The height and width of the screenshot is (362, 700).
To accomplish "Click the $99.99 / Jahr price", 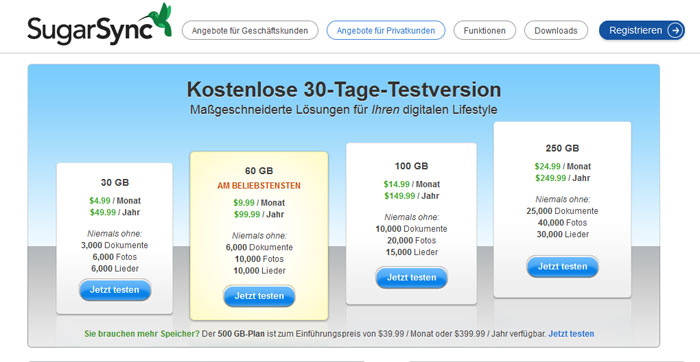I will [259, 214].
